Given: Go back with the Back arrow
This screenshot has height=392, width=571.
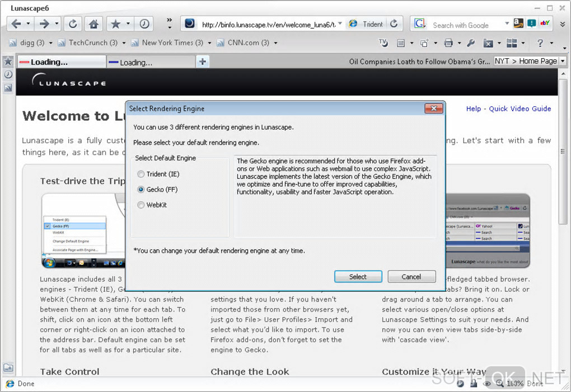Looking at the screenshot, I should click(16, 24).
